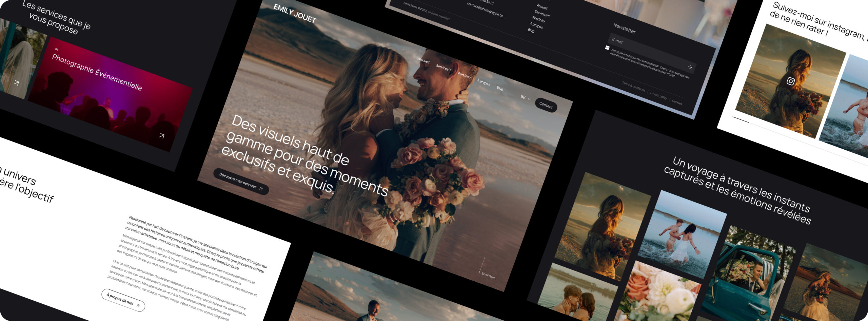
Task: Open gallery photo of couple running in water
Action: click(x=682, y=234)
